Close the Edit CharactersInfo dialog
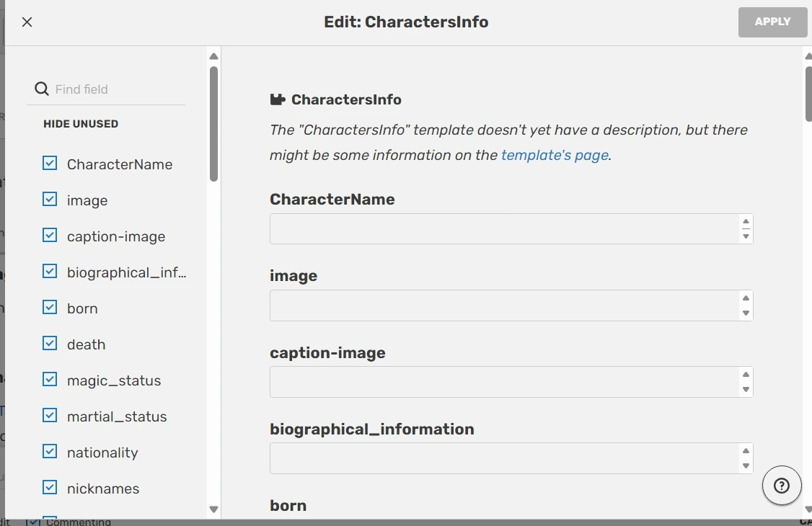812x526 pixels. [27, 22]
